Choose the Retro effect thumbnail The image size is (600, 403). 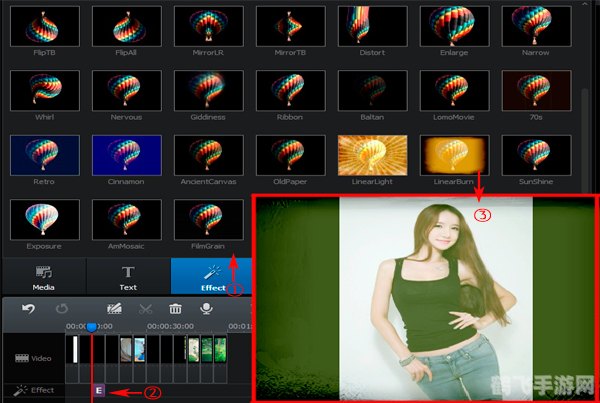[x=44, y=155]
